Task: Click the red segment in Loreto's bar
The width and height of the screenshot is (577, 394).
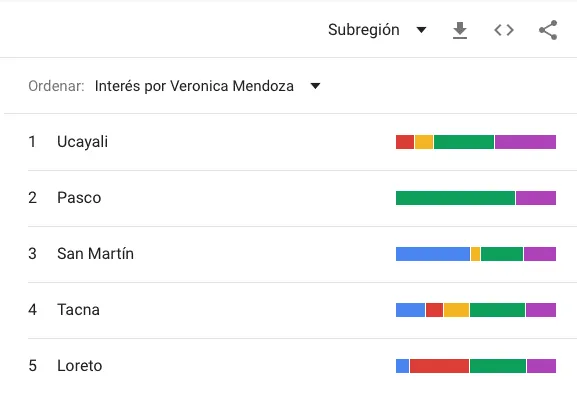Action: pyautogui.click(x=439, y=366)
